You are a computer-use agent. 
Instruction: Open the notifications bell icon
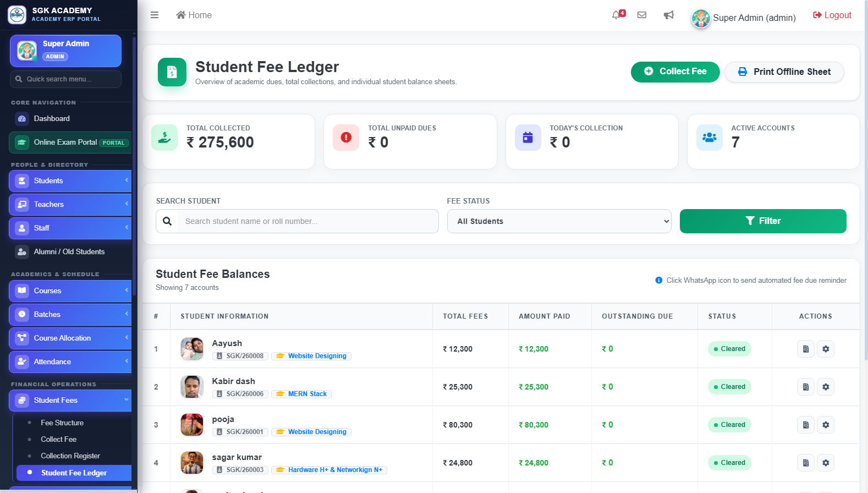(x=616, y=15)
